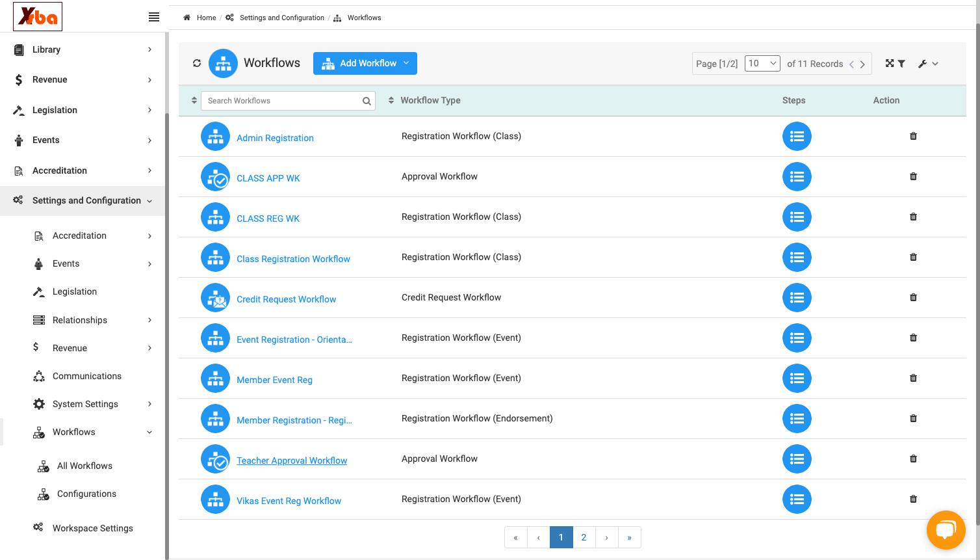Image resolution: width=980 pixels, height=560 pixels.
Task: Open steps for Admin Registration
Action: [797, 137]
